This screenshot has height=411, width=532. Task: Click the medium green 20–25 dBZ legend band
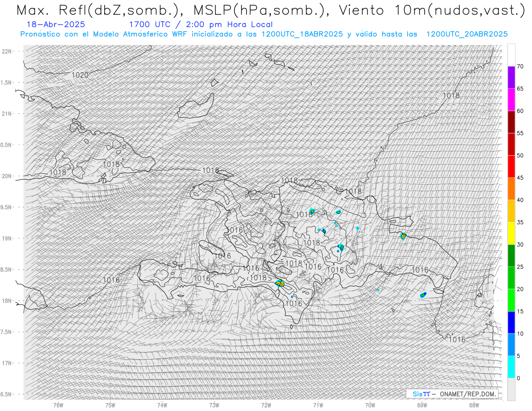(x=511, y=278)
